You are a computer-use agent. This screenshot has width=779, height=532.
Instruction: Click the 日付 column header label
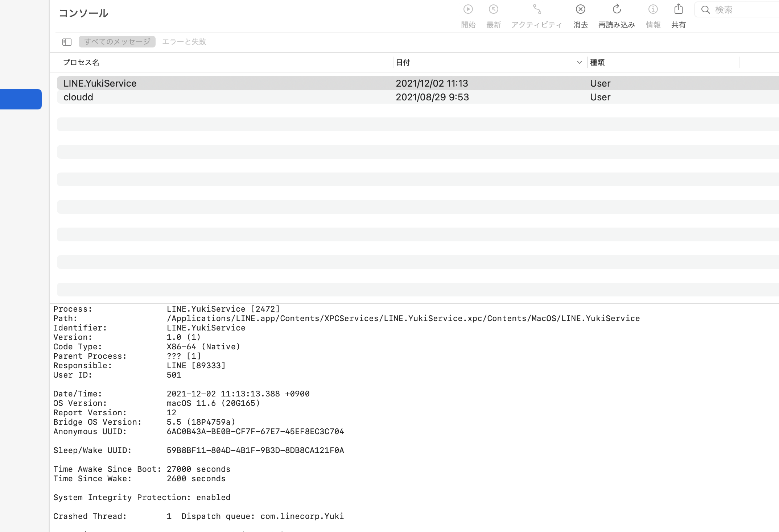tap(403, 62)
